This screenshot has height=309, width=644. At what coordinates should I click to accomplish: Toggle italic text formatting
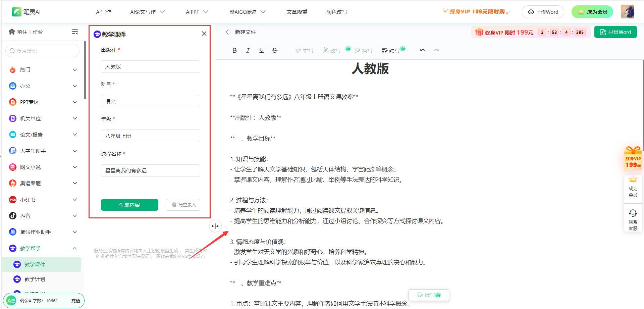[x=248, y=50]
